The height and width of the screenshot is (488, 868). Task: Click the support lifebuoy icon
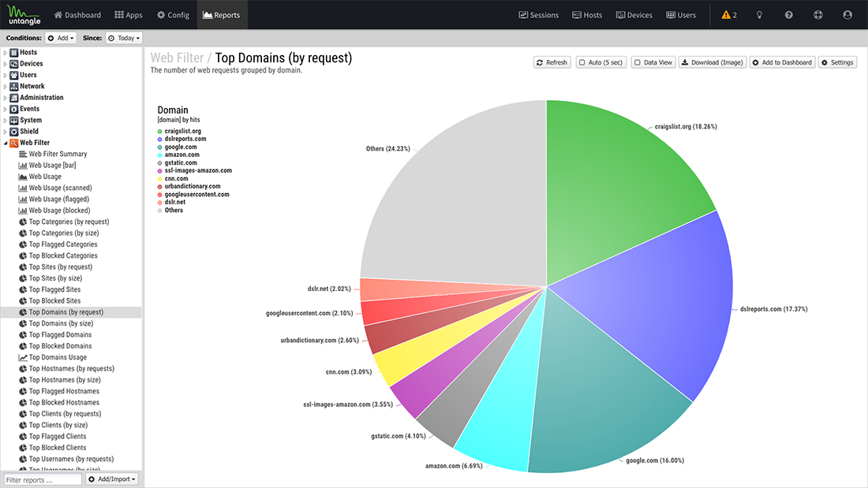click(817, 15)
